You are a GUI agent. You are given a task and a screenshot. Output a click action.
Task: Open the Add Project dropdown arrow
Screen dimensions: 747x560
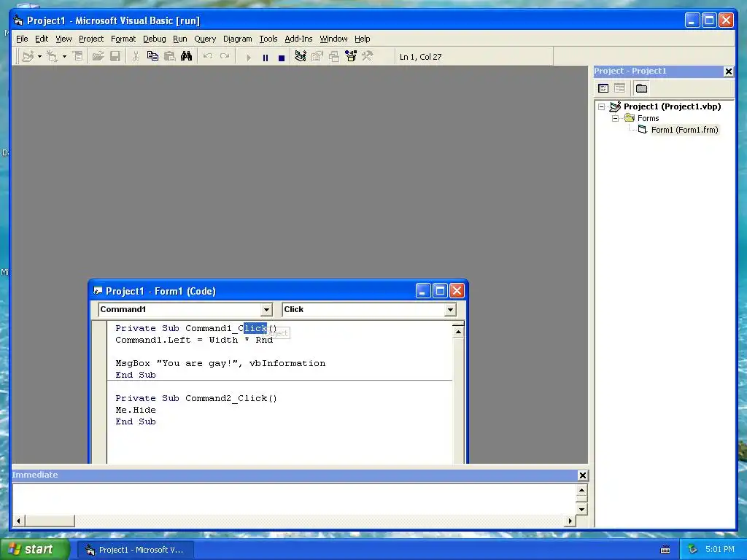pos(39,57)
